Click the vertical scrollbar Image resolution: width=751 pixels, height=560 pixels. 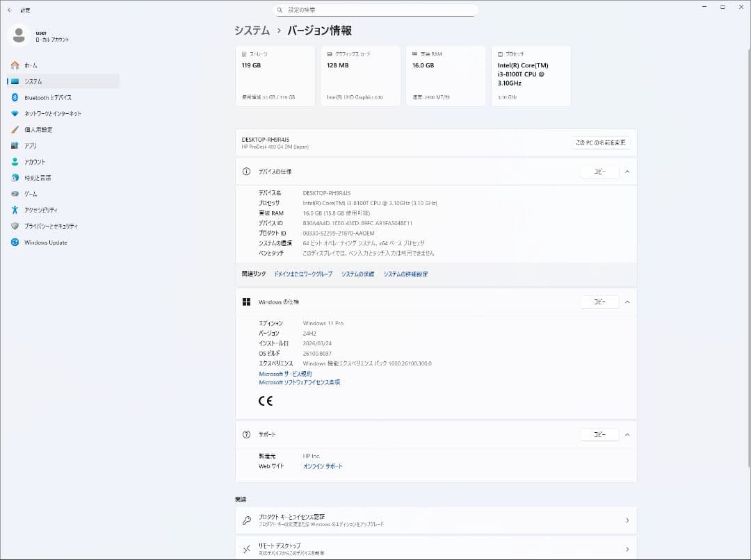749,257
